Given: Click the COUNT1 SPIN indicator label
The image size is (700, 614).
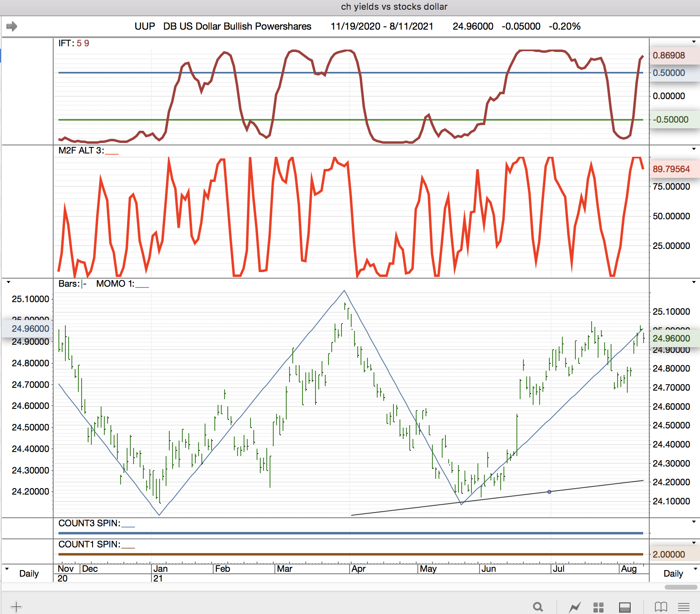Looking at the screenshot, I should (x=89, y=545).
